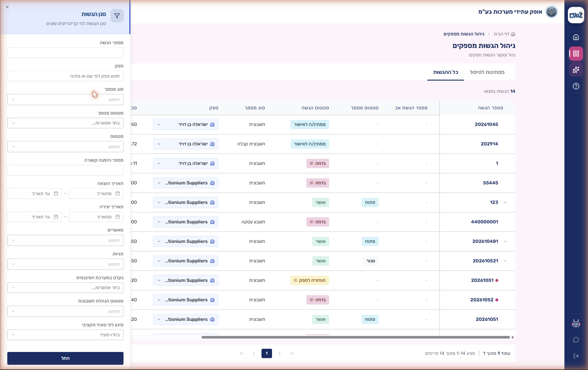
Task: Open the help question mark icon
Action: (x=576, y=86)
